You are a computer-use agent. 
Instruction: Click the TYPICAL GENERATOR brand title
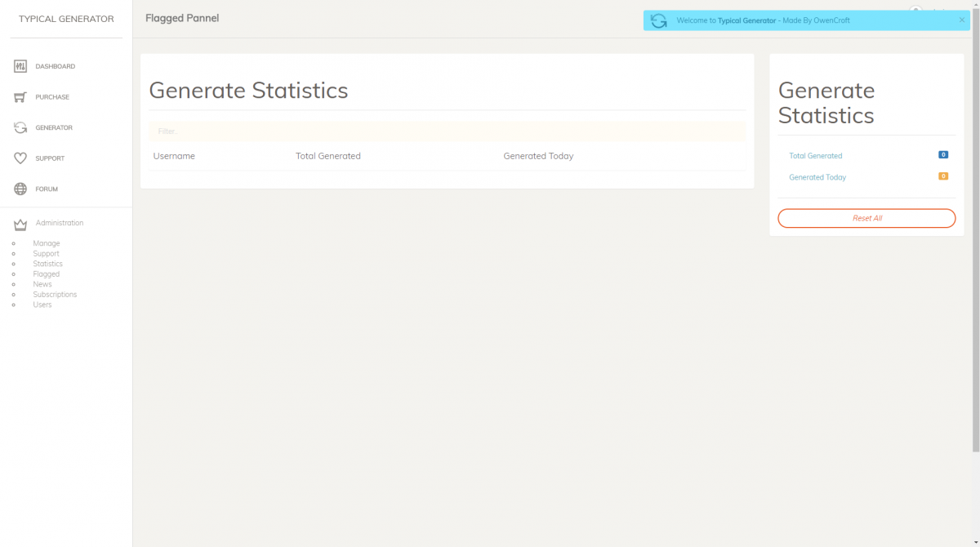click(x=66, y=19)
